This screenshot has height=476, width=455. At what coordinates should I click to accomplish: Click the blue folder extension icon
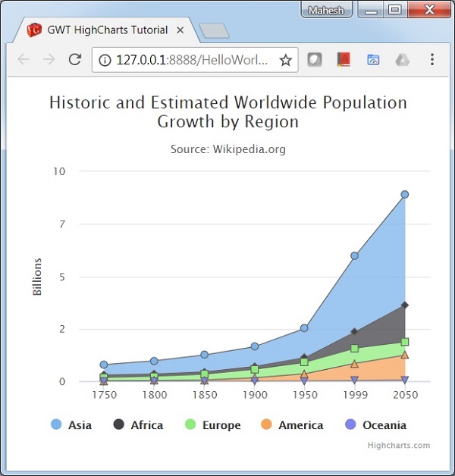[373, 60]
